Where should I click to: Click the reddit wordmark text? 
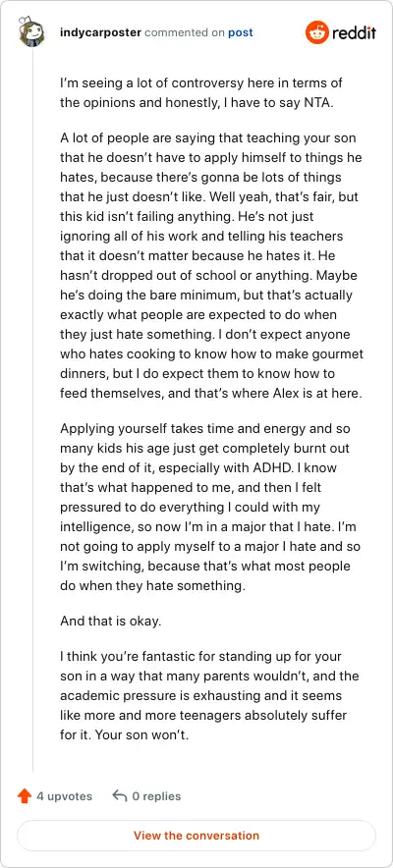click(x=354, y=33)
